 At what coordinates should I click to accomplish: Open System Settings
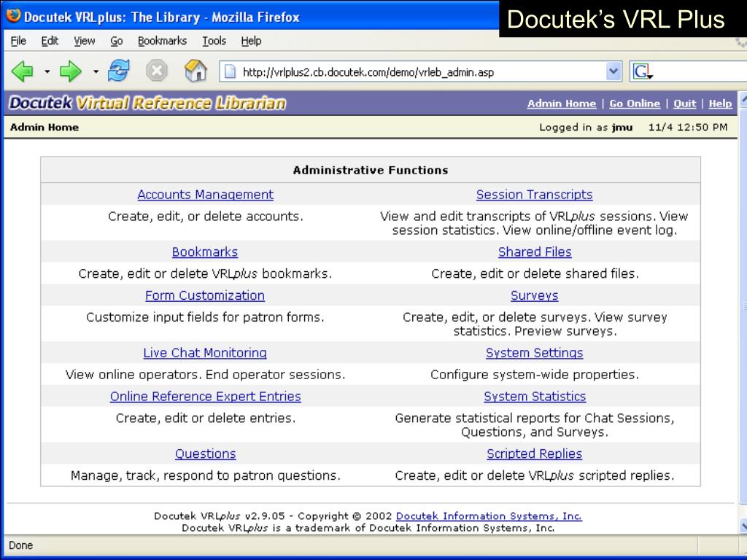click(535, 353)
